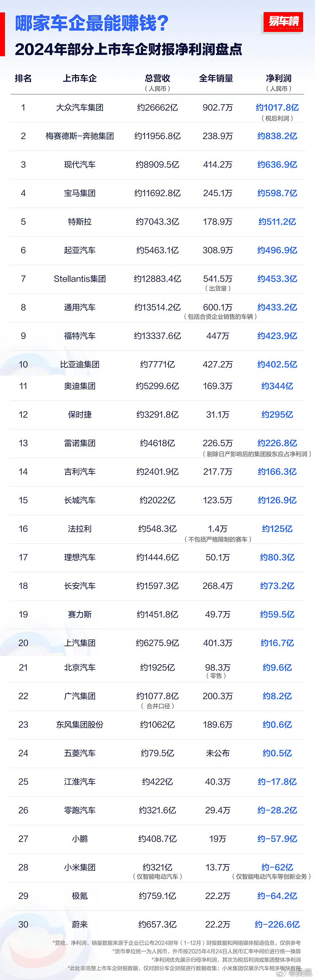Screen dimensions: 315x980
Task: Click the 法拉利 sales figure 1.4万
Action: [218, 529]
